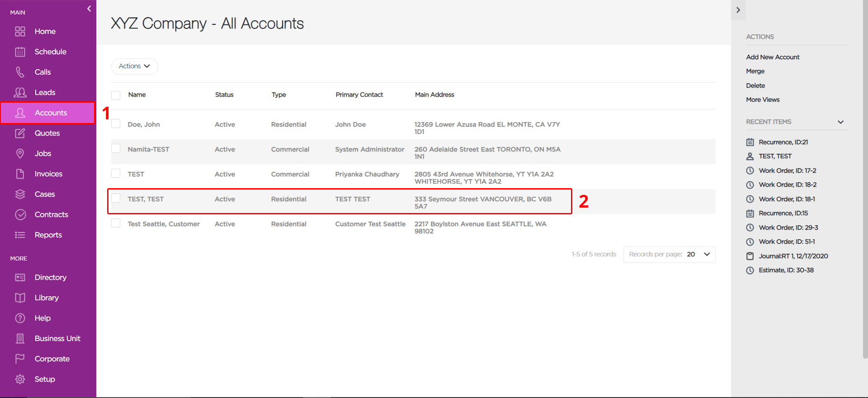Expand the Records per page dropdown

pyautogui.click(x=669, y=254)
